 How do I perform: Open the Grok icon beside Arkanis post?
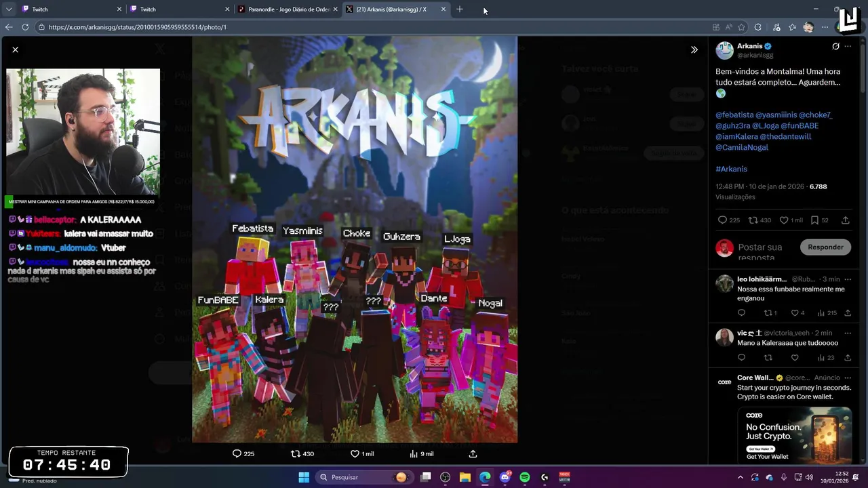click(835, 46)
